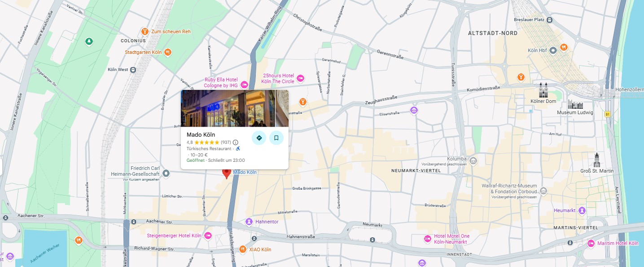Screen dimensions: 644x267
Task: Select the Stadtgarten Köln restaurant marker
Action: tap(168, 52)
